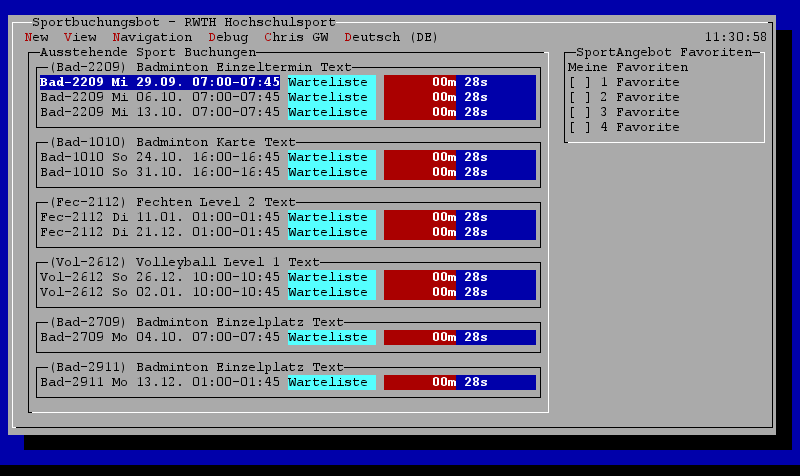Open the View menu

80,37
